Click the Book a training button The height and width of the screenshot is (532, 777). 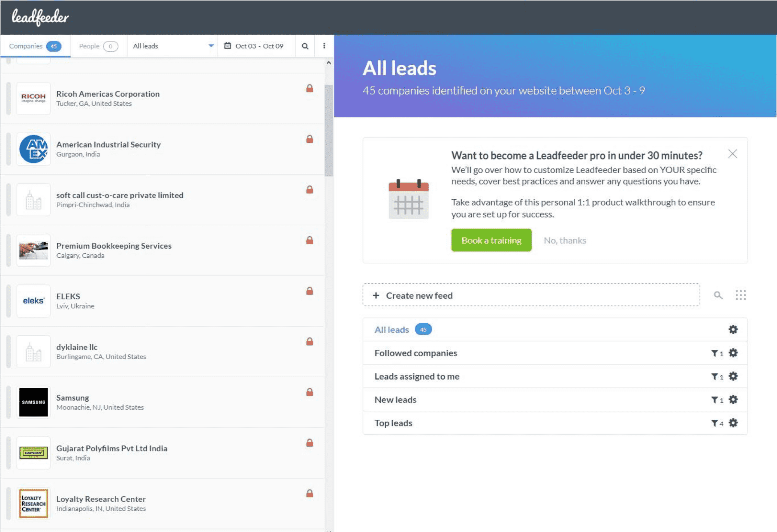(491, 240)
